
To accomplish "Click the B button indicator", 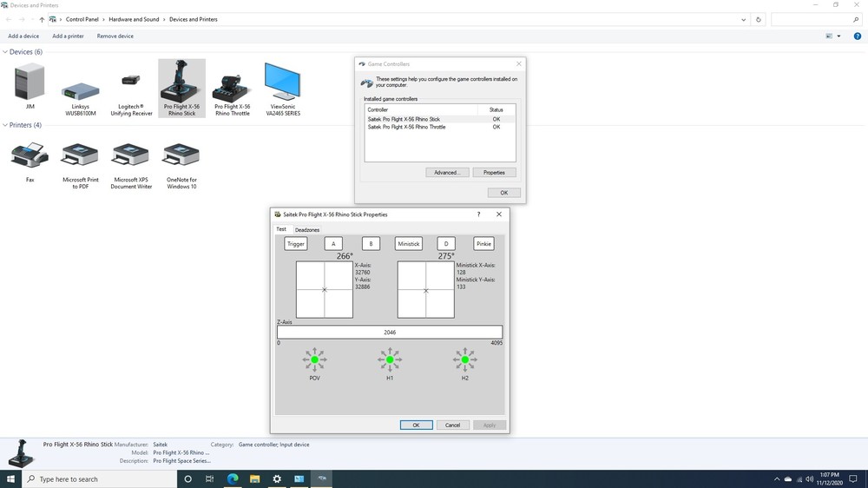I will (x=371, y=244).
